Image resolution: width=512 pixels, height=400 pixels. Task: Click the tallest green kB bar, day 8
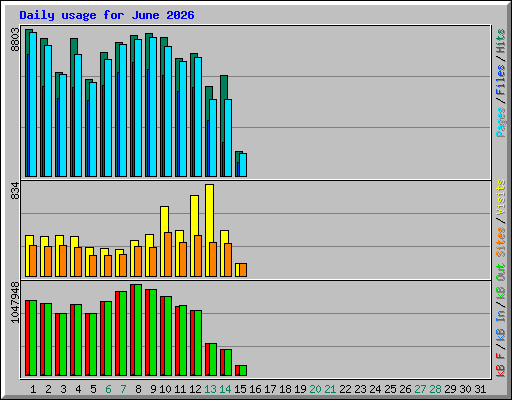tap(138, 330)
